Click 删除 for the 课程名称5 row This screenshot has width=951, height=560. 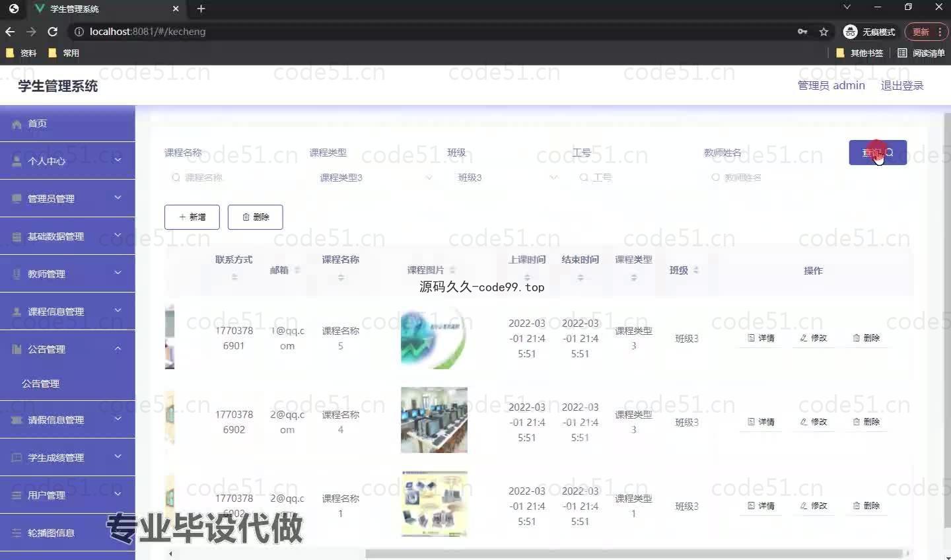866,337
